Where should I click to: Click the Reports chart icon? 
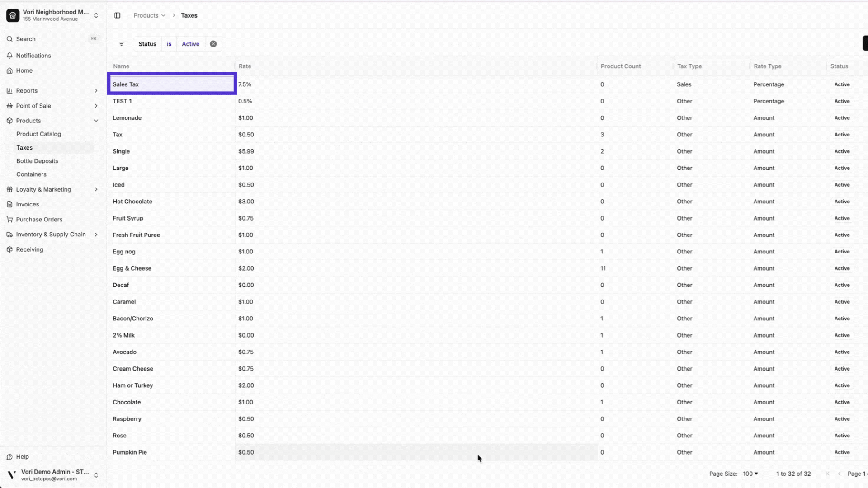click(9, 90)
